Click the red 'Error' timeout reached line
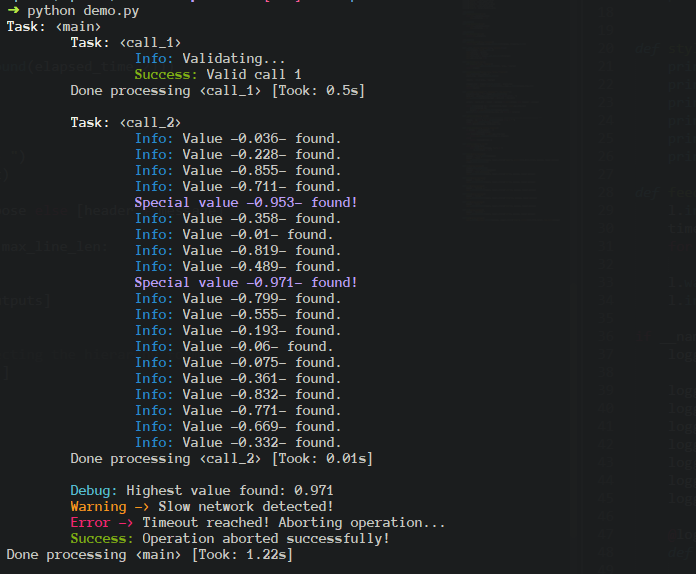 point(258,523)
